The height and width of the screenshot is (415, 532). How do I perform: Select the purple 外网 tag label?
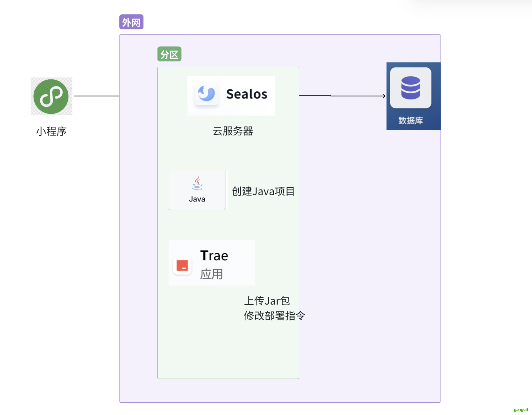pos(131,22)
